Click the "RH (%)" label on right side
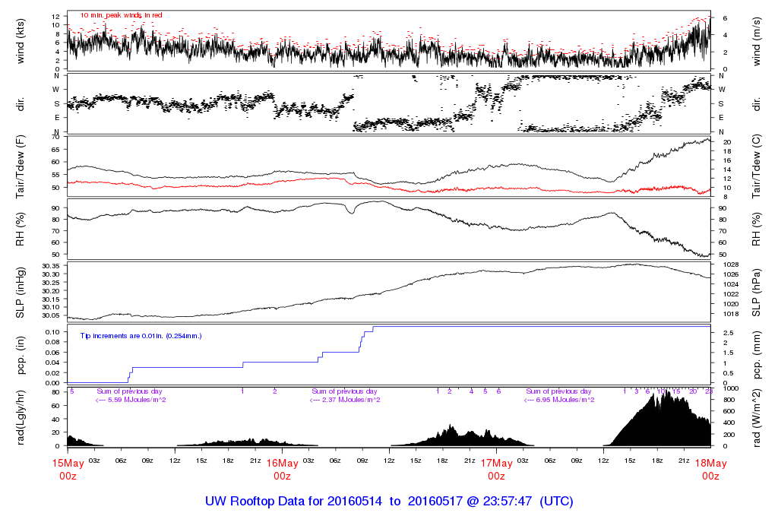This screenshot has width=778, height=532. tap(756, 230)
